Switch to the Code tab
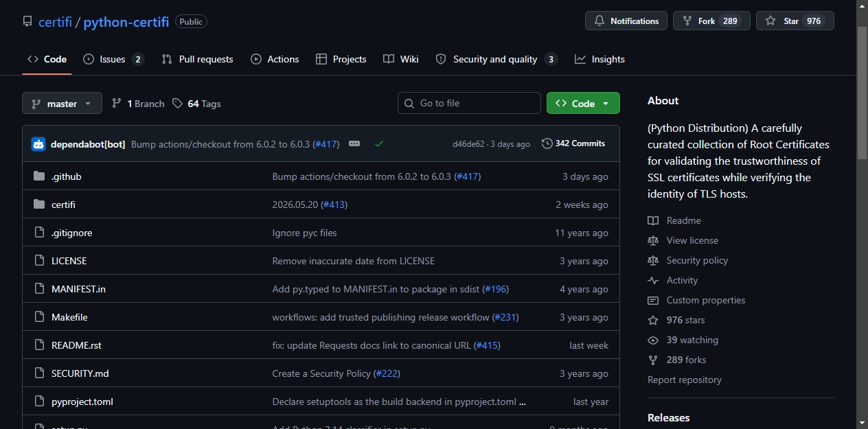The height and width of the screenshot is (429, 868). pos(47,59)
